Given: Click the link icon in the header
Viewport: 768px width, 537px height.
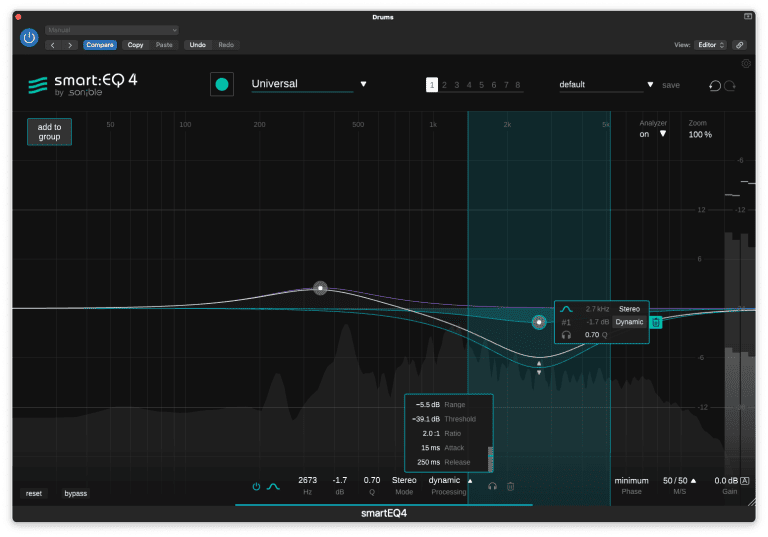Looking at the screenshot, I should pos(740,45).
